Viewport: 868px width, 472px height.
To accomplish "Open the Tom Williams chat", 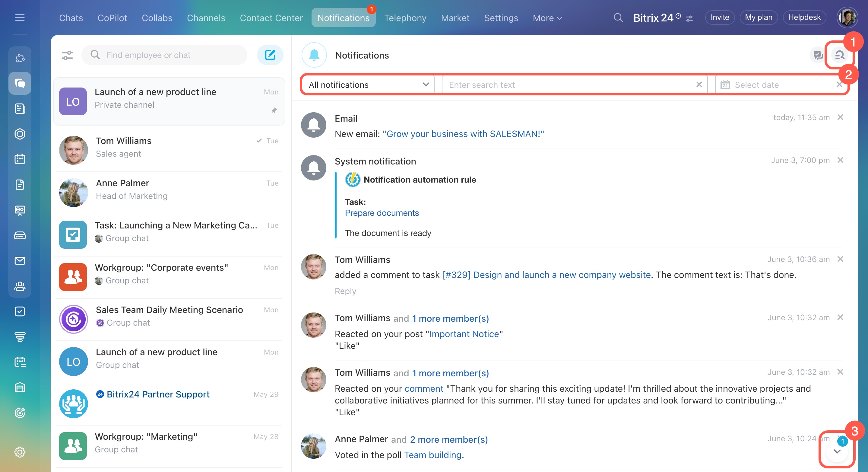I will pos(169,150).
